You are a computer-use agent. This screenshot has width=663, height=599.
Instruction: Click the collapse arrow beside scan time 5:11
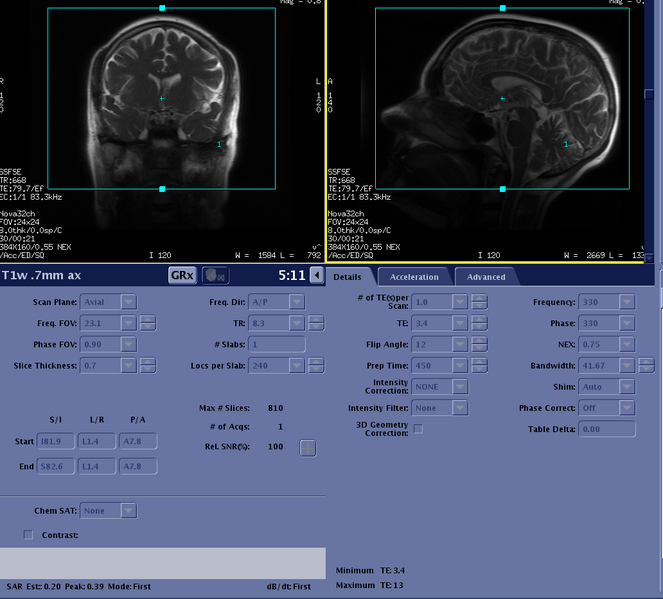317,276
